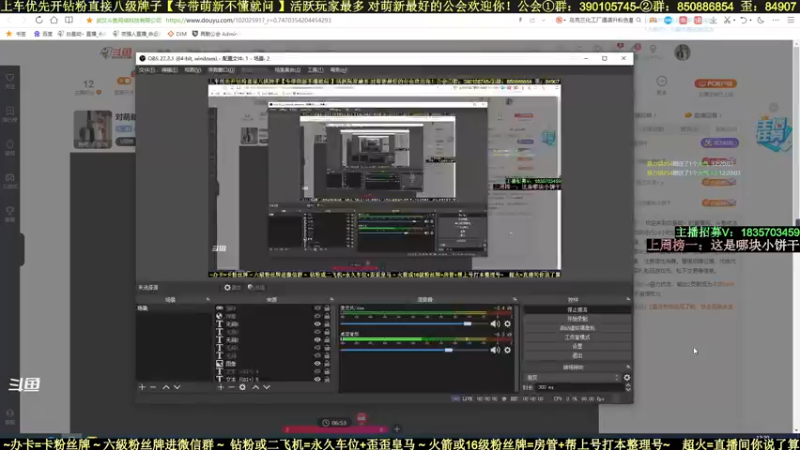Click the 设置 button in controls
Viewport: 800px width, 450px height.
(577, 346)
